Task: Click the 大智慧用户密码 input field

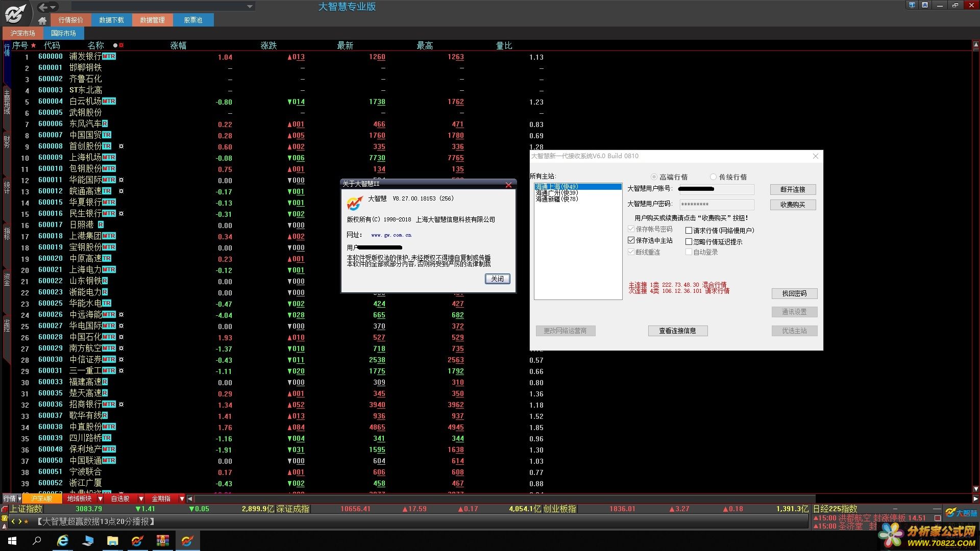Action: tap(717, 205)
